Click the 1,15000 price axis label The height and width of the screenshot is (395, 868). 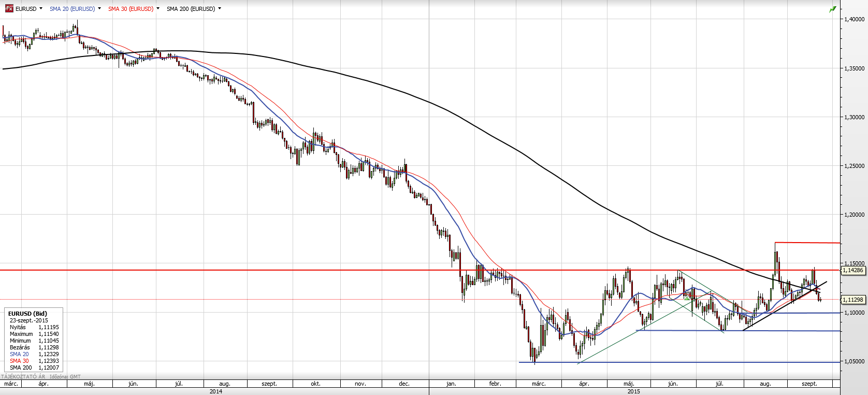coord(855,264)
